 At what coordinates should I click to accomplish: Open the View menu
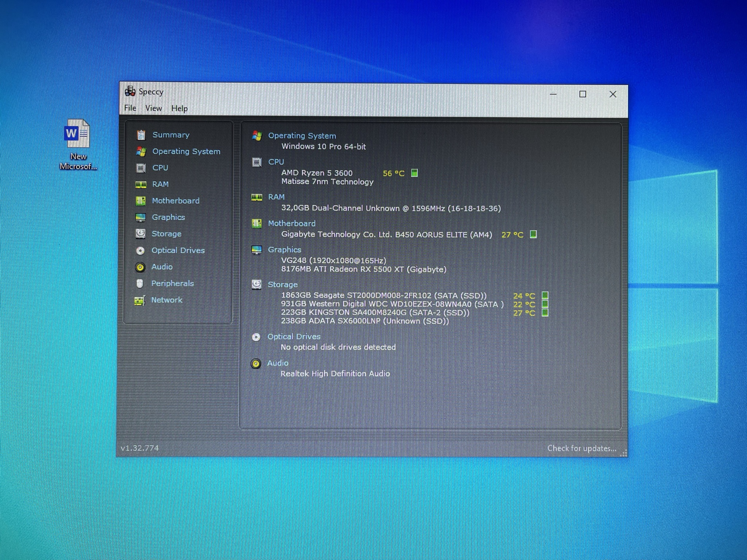pyautogui.click(x=154, y=108)
